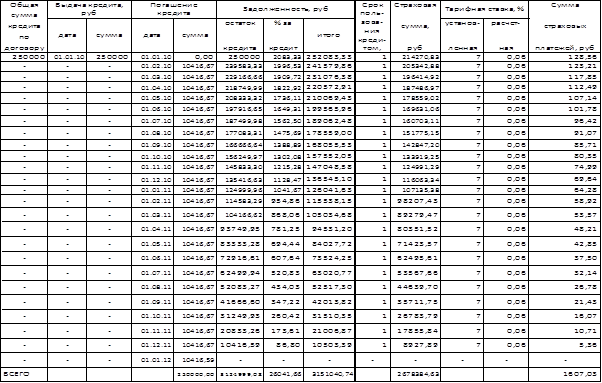This screenshot has width=602, height=383.
Task: Click the repayment date cell 01.06.10
Action: click(152, 109)
